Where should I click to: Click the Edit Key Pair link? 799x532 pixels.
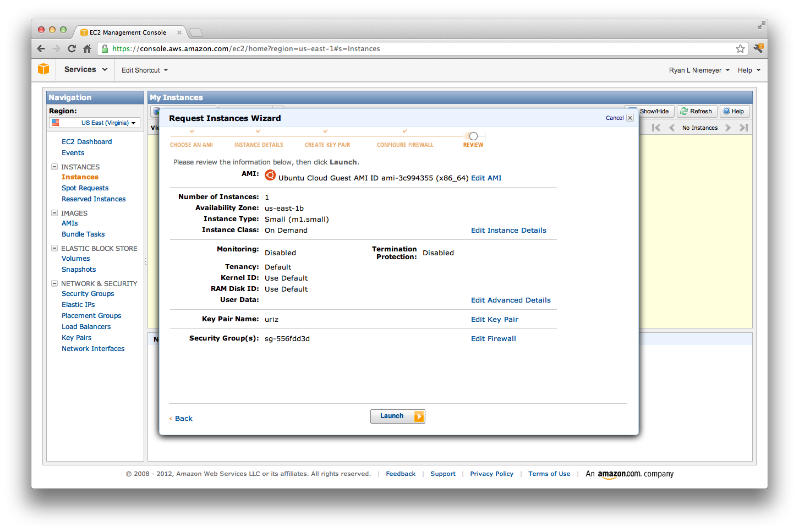coord(494,320)
